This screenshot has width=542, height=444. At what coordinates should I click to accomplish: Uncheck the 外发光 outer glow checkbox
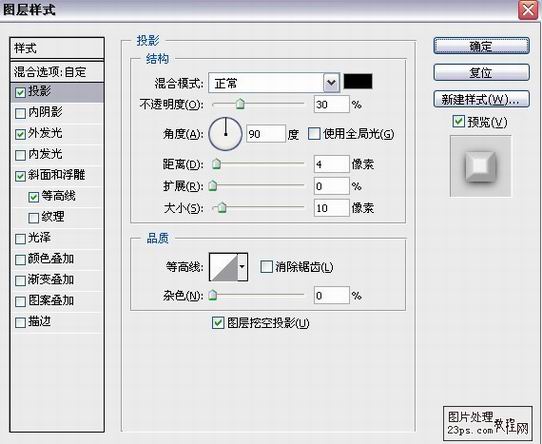(x=20, y=134)
